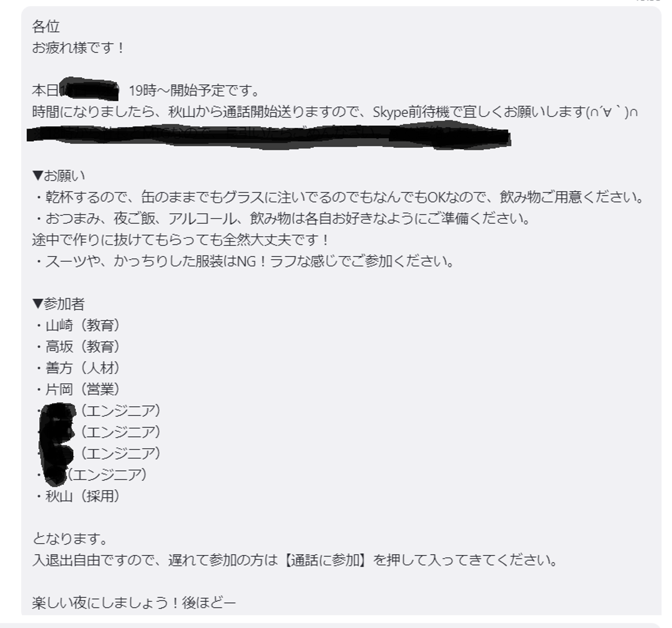Click the お疲れ様です！ line
This screenshot has width=672, height=628.
(78, 48)
